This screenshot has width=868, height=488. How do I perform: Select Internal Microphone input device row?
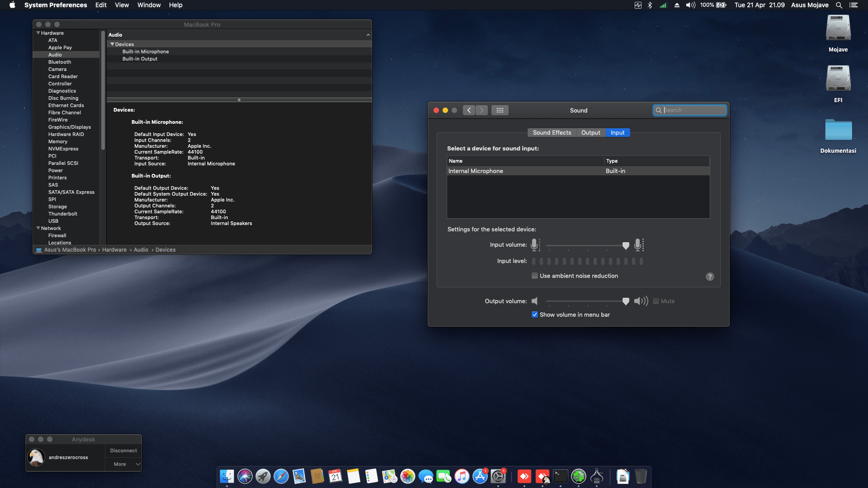[578, 171]
